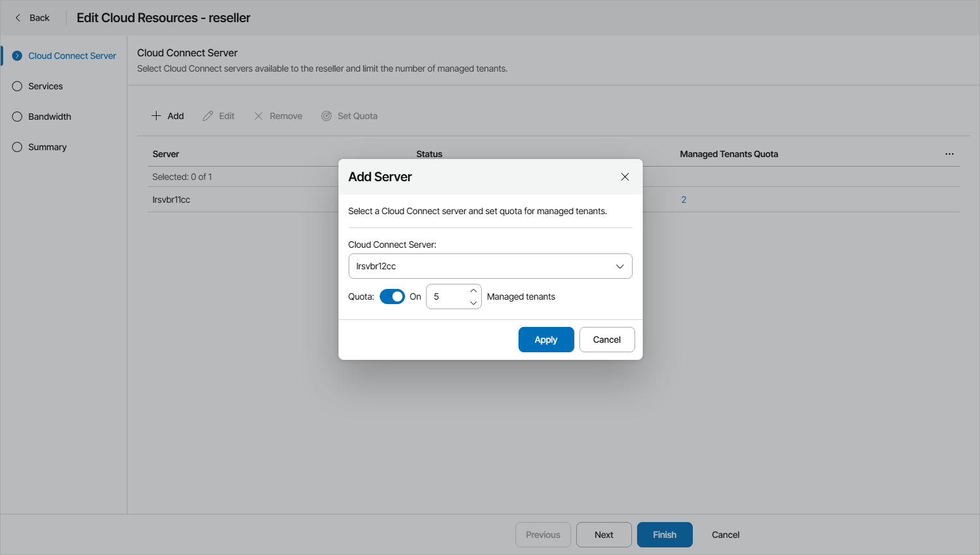Decrease managed tenants quota with down arrow
This screenshot has height=555, width=980.
[x=474, y=303]
